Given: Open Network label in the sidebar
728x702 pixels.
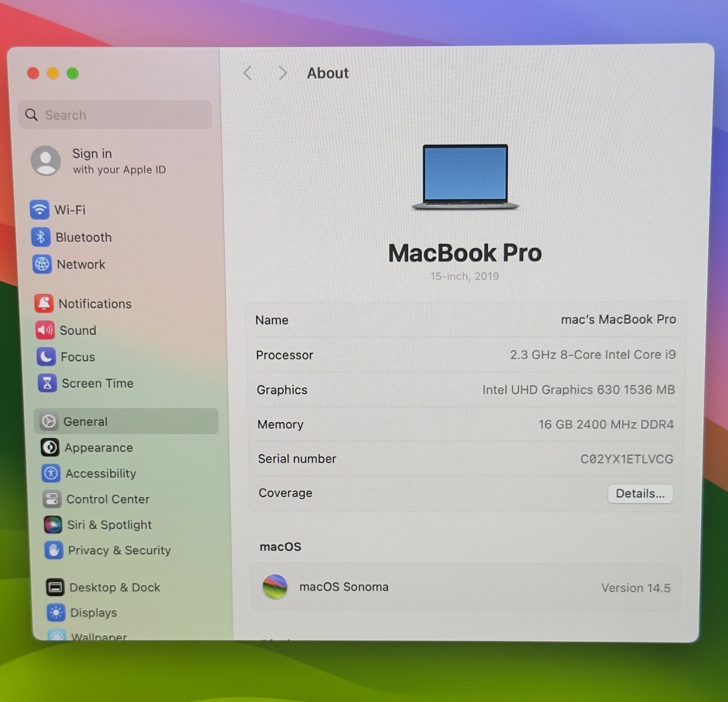Looking at the screenshot, I should (81, 264).
